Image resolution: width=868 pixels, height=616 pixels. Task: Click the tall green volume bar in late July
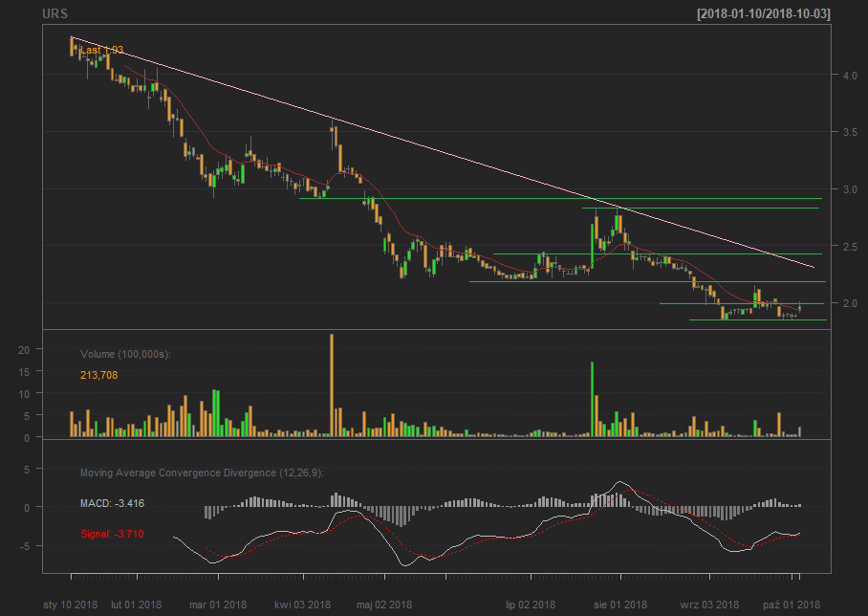pyautogui.click(x=593, y=399)
